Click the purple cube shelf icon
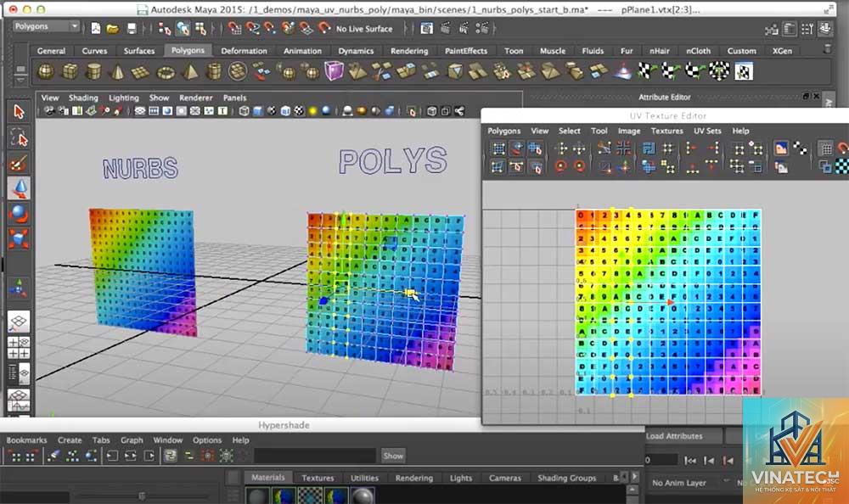Viewport: 849px width, 504px height. point(334,71)
